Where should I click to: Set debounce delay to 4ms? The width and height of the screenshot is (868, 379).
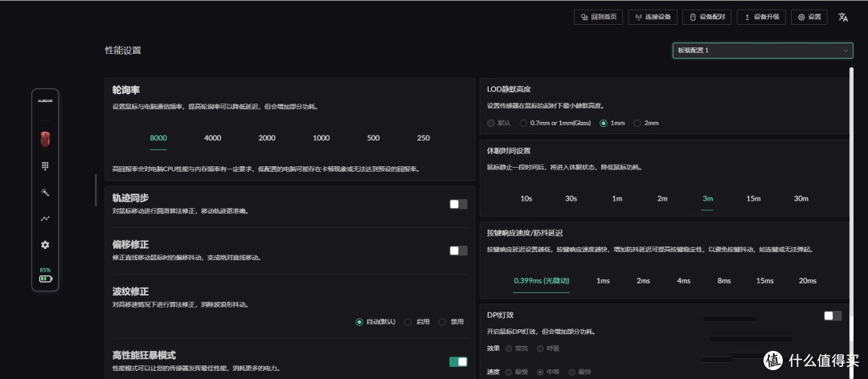click(x=684, y=281)
